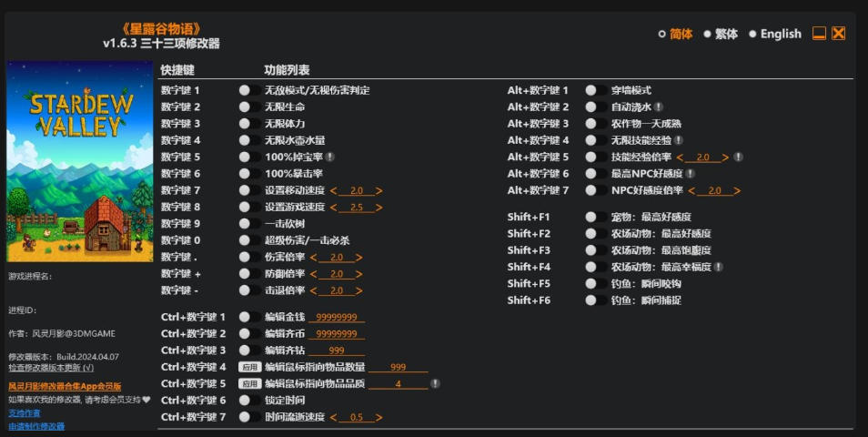Switch language to English
868x437 pixels.
click(775, 34)
